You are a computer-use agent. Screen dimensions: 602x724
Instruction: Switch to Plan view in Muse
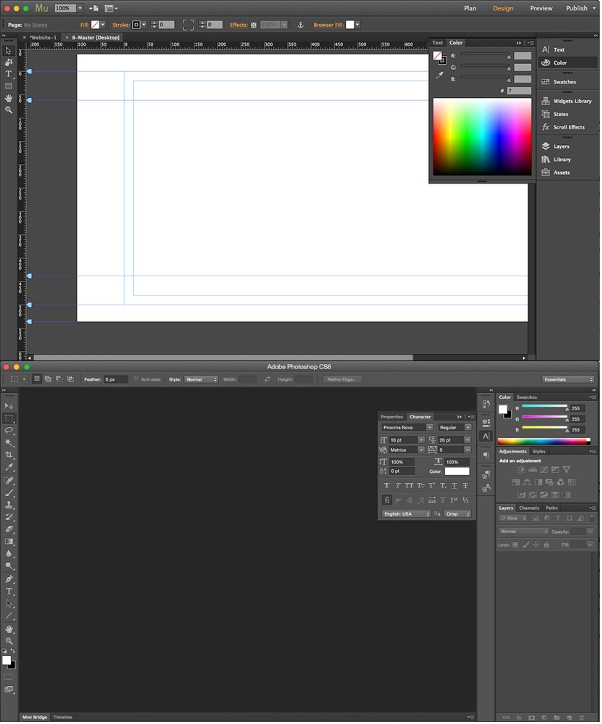[470, 8]
